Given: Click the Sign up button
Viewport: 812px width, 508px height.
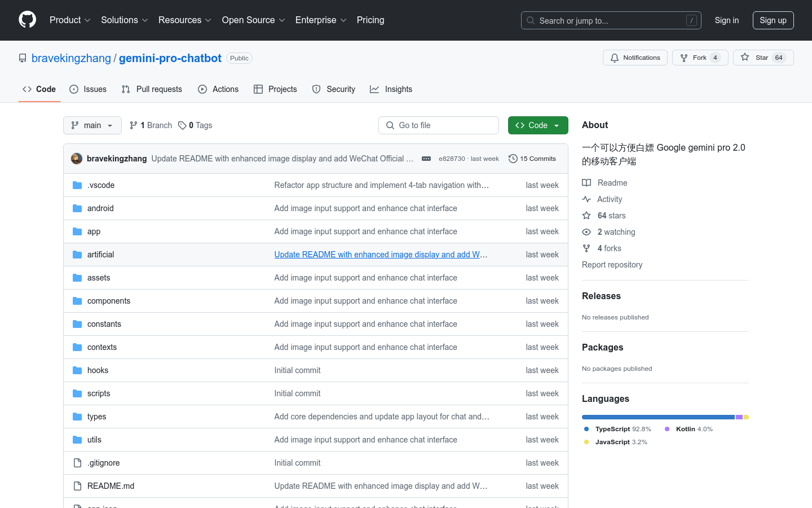Looking at the screenshot, I should click(x=773, y=20).
